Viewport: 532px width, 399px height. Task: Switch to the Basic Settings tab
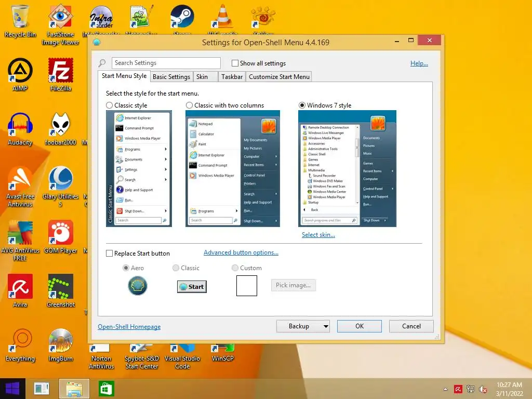(x=171, y=77)
